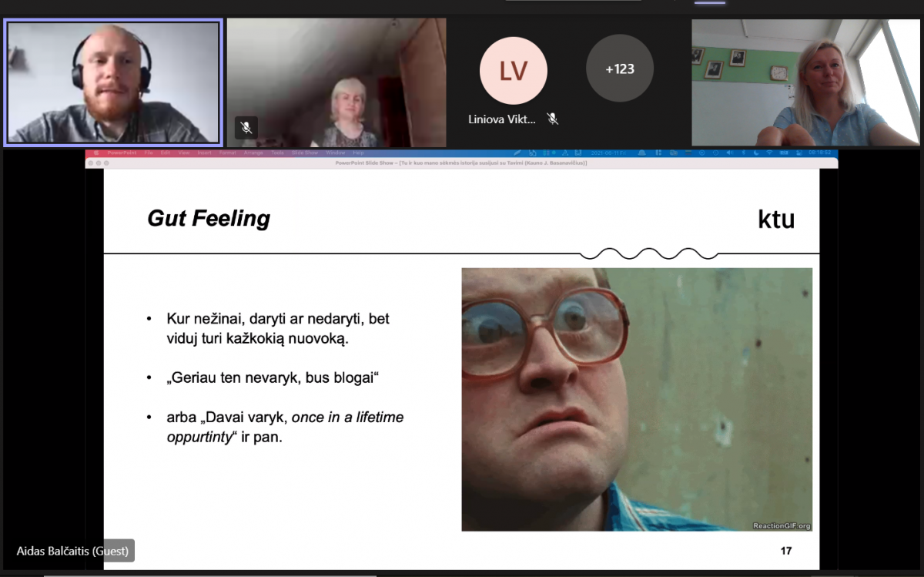Click the clock at menu bar right end
This screenshot has width=924, height=577.
tap(819, 153)
